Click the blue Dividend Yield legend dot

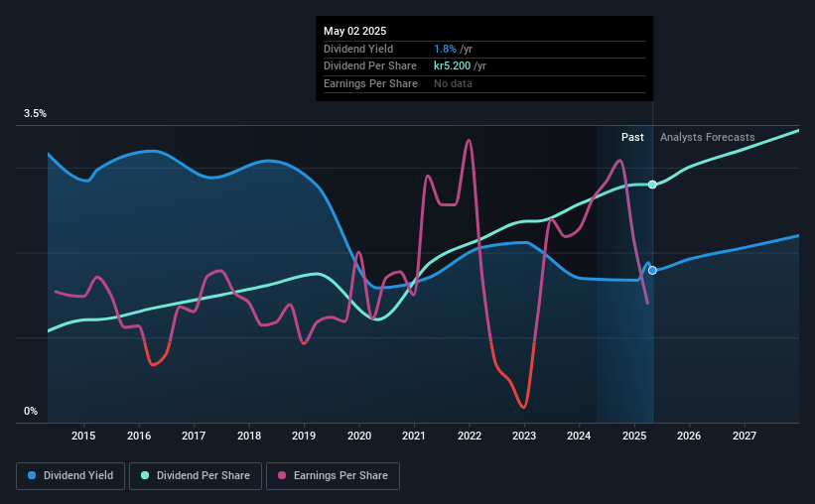coord(32,475)
